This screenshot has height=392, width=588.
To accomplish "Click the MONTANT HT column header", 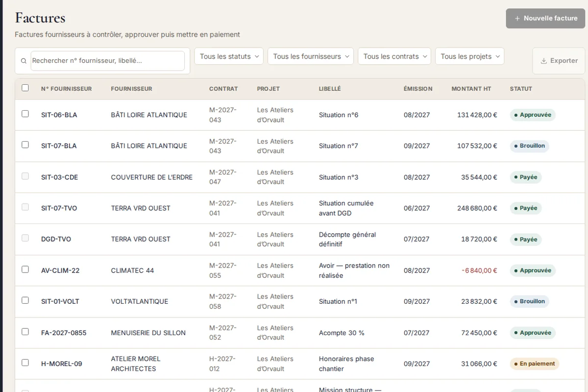I will 471,89.
